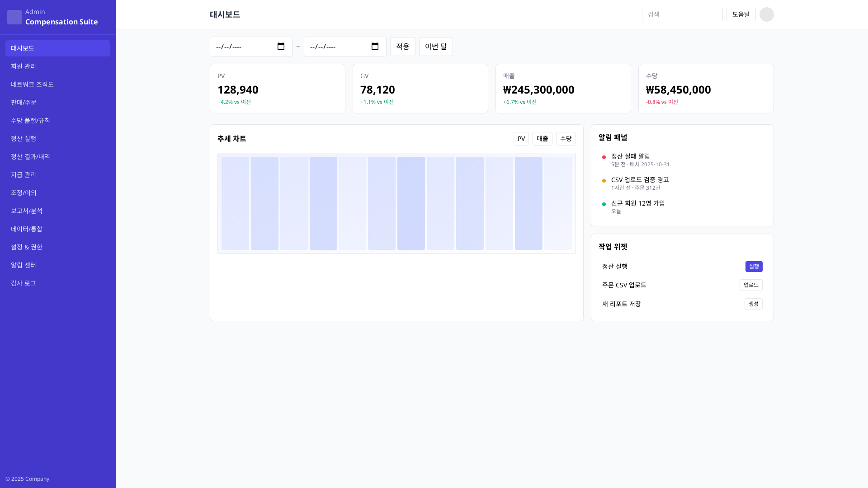Viewport: 868px width, 488px height.
Task: Open the end date calendar picker
Action: 375,47
